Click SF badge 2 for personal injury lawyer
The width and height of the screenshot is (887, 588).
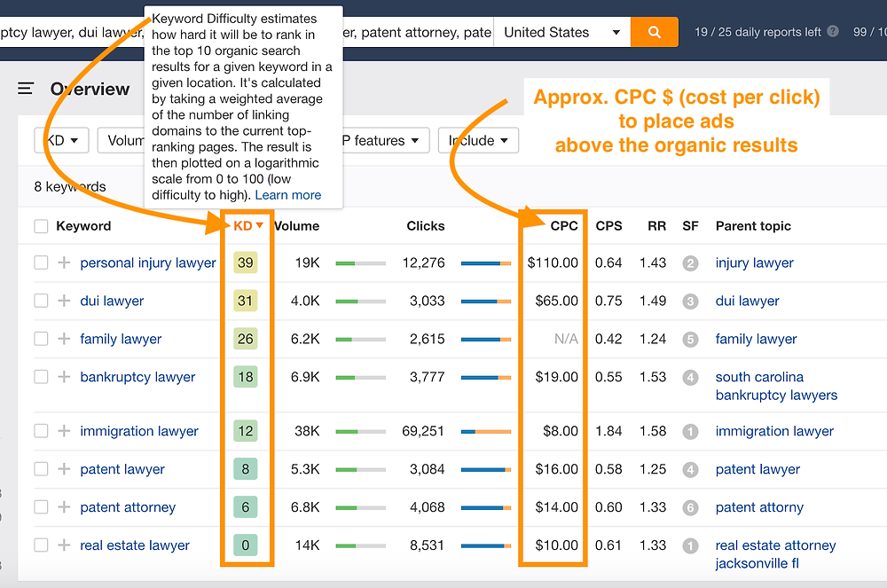(x=690, y=263)
